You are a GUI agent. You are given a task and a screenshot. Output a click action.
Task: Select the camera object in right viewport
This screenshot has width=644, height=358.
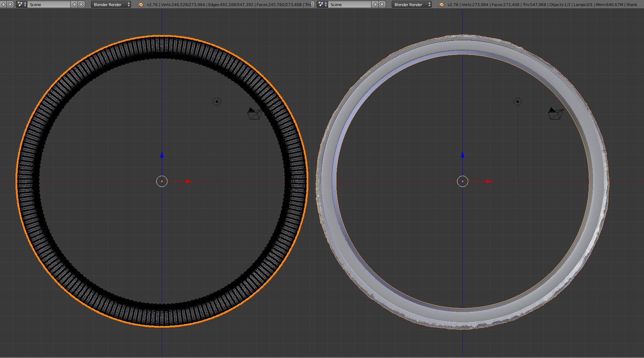coord(556,113)
